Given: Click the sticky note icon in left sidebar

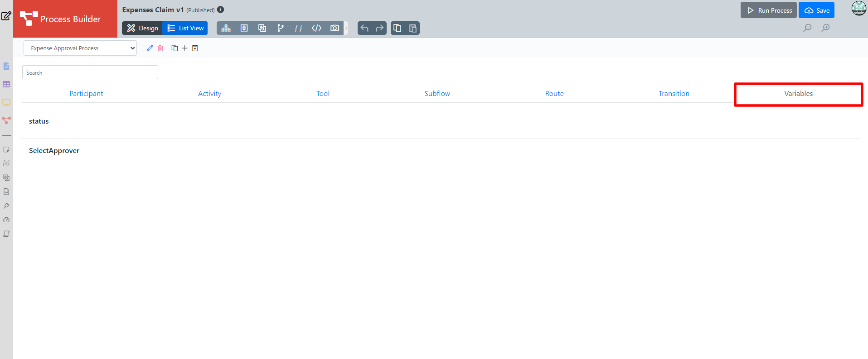Looking at the screenshot, I should tap(6, 149).
